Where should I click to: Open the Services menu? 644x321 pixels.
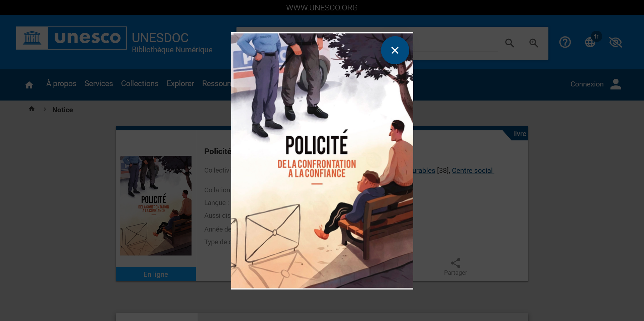tap(99, 84)
